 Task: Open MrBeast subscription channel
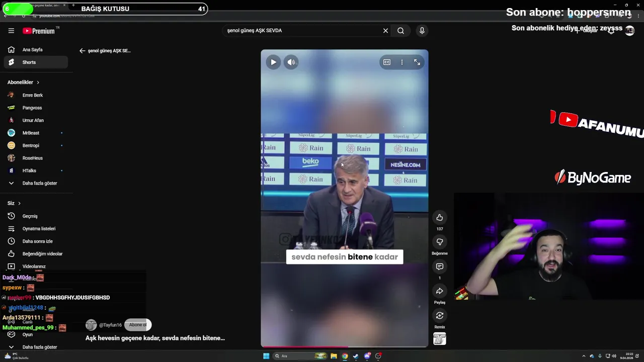tap(35, 133)
